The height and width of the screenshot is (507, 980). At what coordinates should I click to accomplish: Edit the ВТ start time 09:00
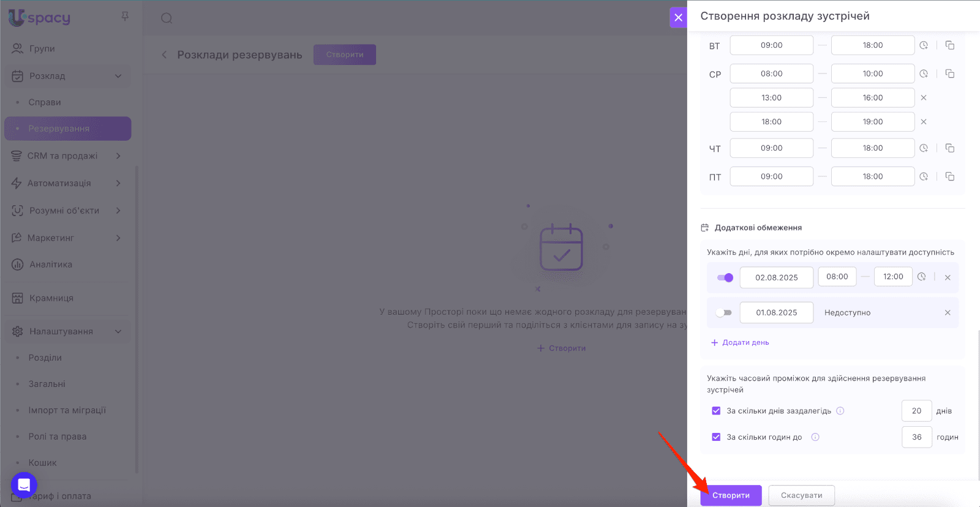pyautogui.click(x=772, y=45)
